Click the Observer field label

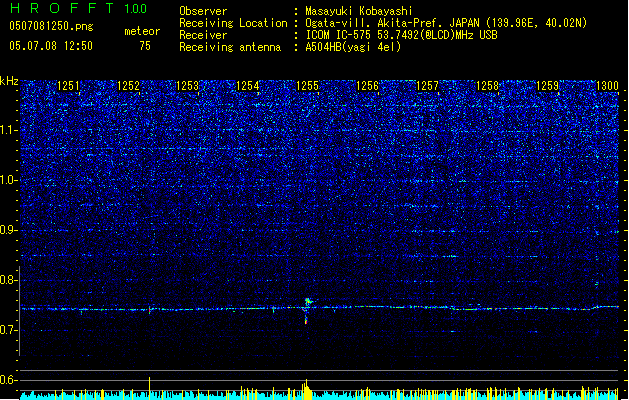pos(203,11)
